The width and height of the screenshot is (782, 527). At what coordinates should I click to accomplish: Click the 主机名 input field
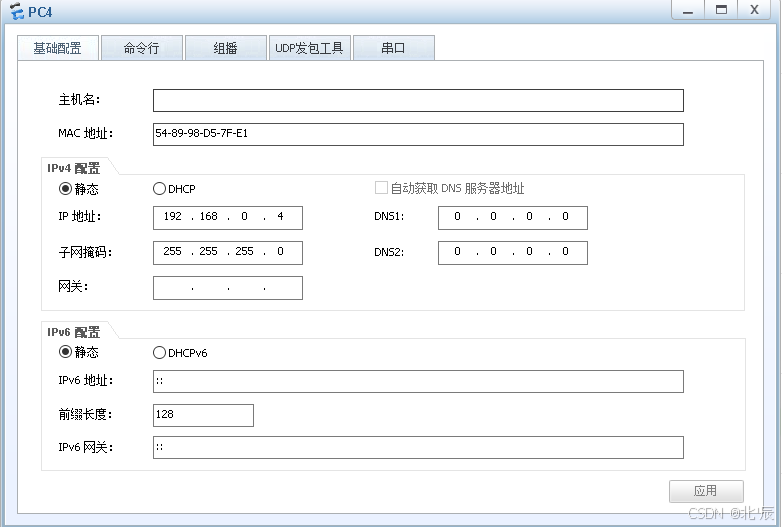pos(418,100)
